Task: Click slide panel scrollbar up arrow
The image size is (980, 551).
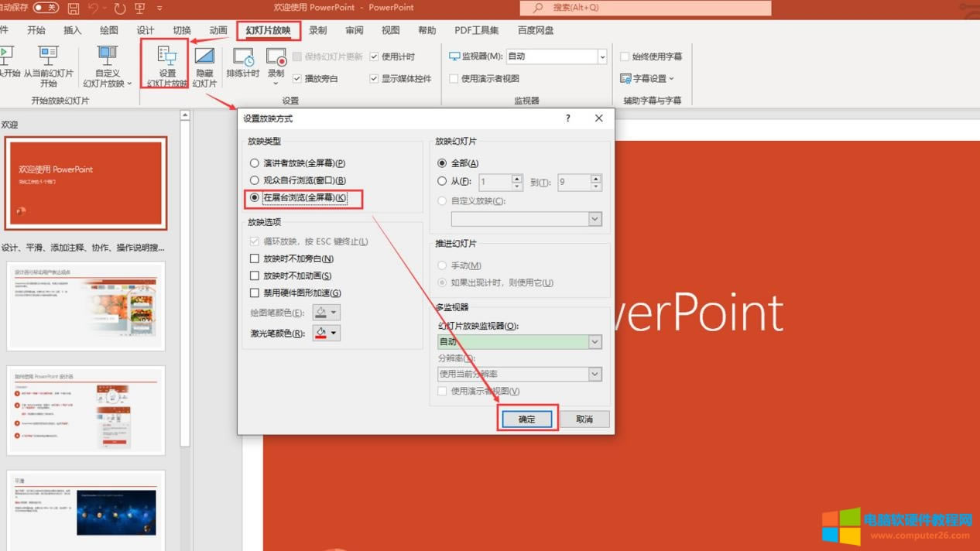Action: click(x=185, y=115)
